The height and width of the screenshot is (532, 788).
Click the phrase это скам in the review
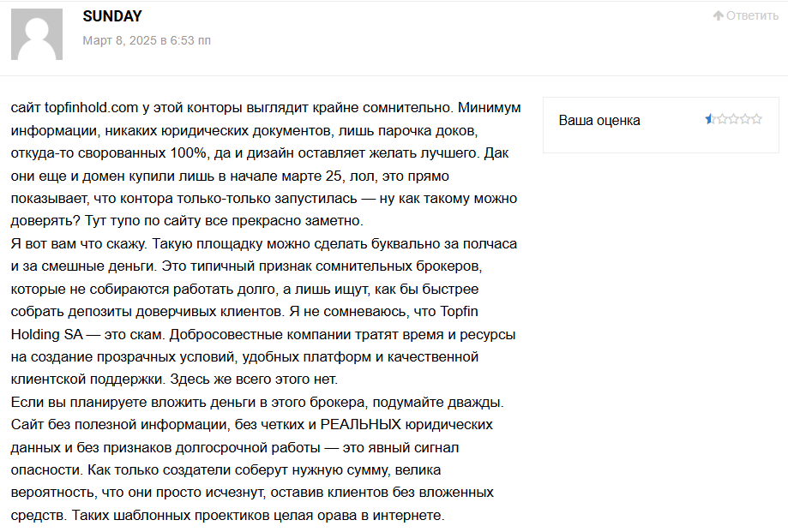click(x=134, y=334)
